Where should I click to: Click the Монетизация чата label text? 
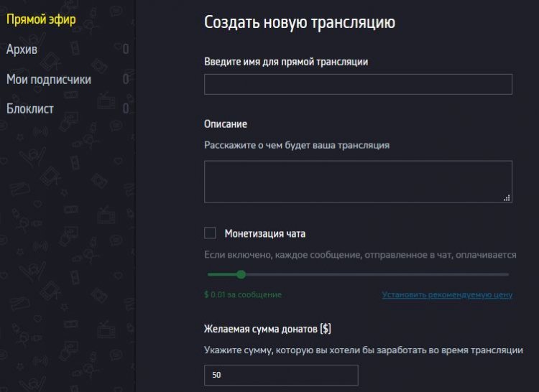[264, 234]
